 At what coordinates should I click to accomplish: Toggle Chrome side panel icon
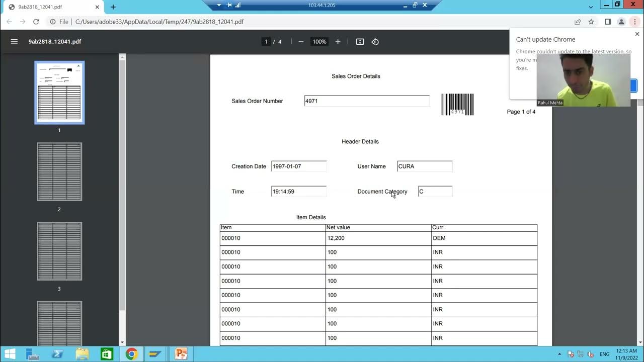coord(608,22)
